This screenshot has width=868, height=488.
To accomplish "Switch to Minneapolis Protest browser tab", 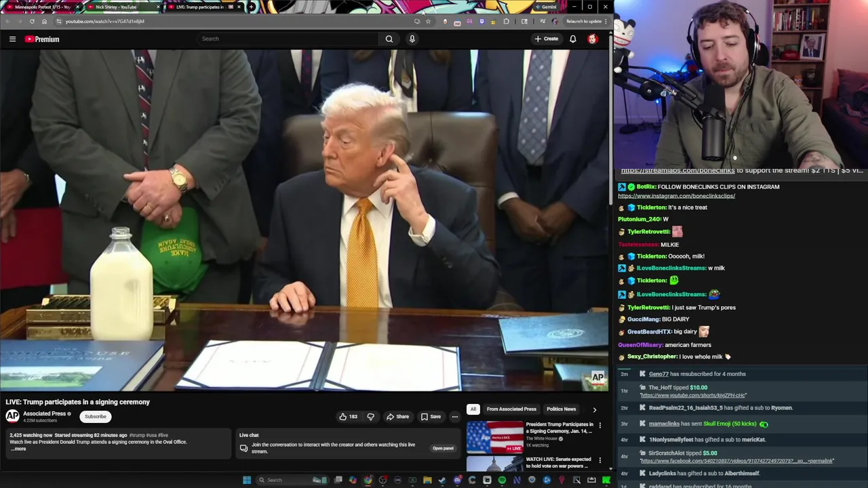I will 42,7.
